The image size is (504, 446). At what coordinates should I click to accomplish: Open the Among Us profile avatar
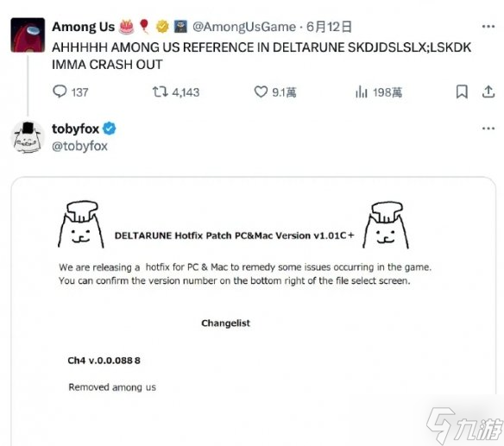pos(28,35)
